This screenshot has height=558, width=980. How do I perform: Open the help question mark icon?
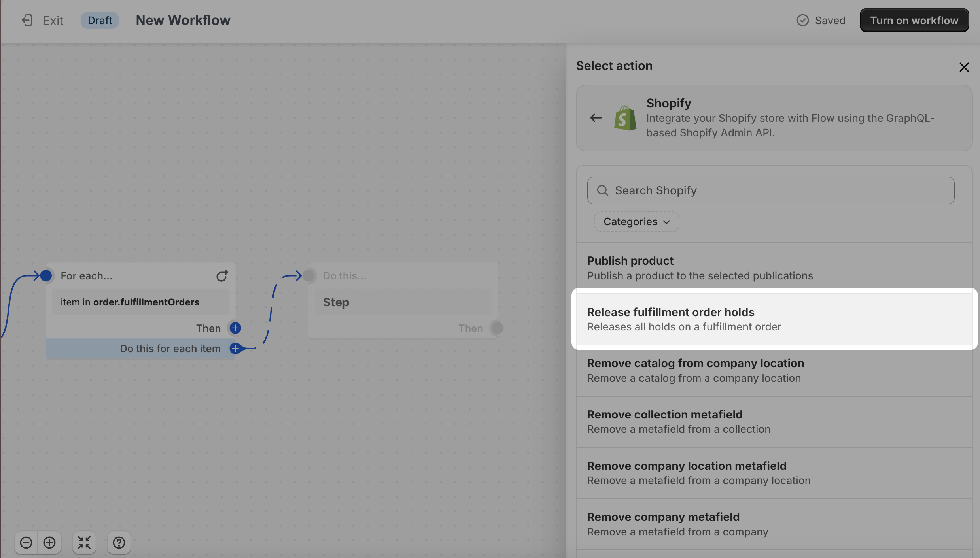click(119, 543)
